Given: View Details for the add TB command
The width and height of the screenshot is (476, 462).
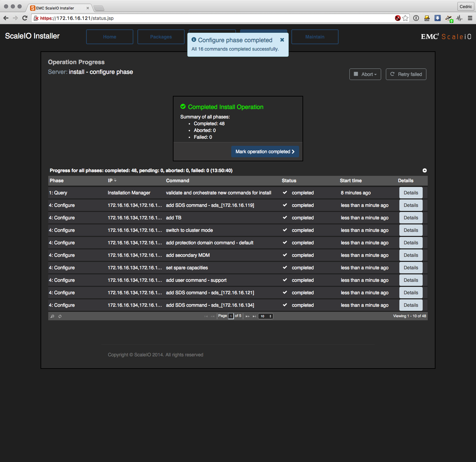Looking at the screenshot, I should 411,218.
